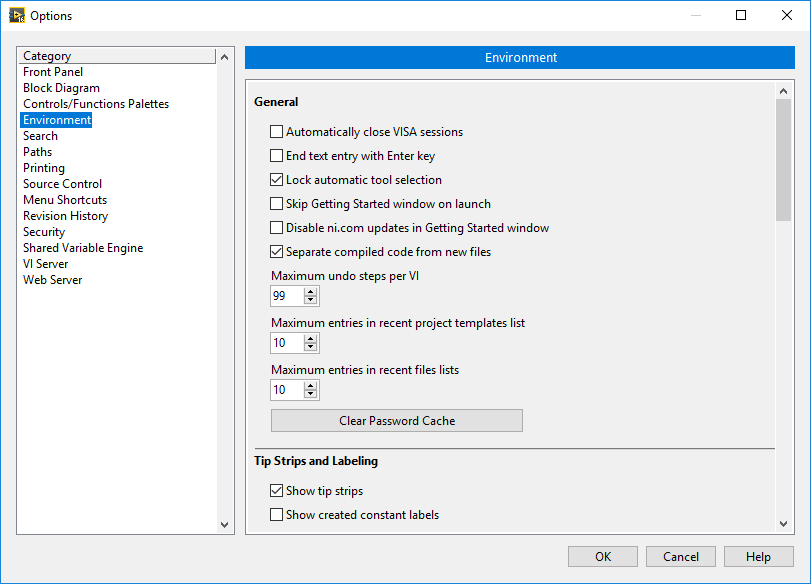
Task: Maximize the Options window
Action: tap(741, 16)
